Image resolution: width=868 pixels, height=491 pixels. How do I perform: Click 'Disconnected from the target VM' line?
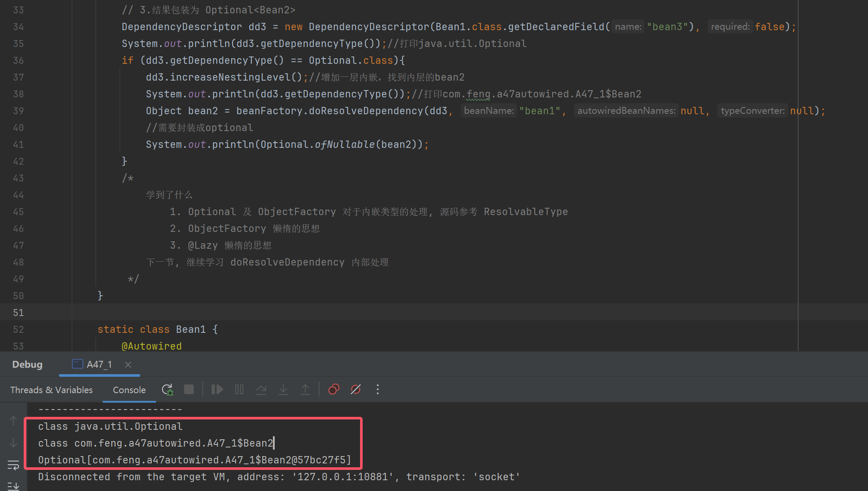tap(279, 477)
